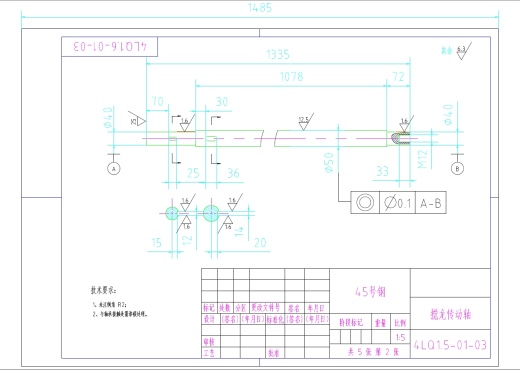
Task: Click the 12.5 surface roughness symbol
Action: (305, 122)
